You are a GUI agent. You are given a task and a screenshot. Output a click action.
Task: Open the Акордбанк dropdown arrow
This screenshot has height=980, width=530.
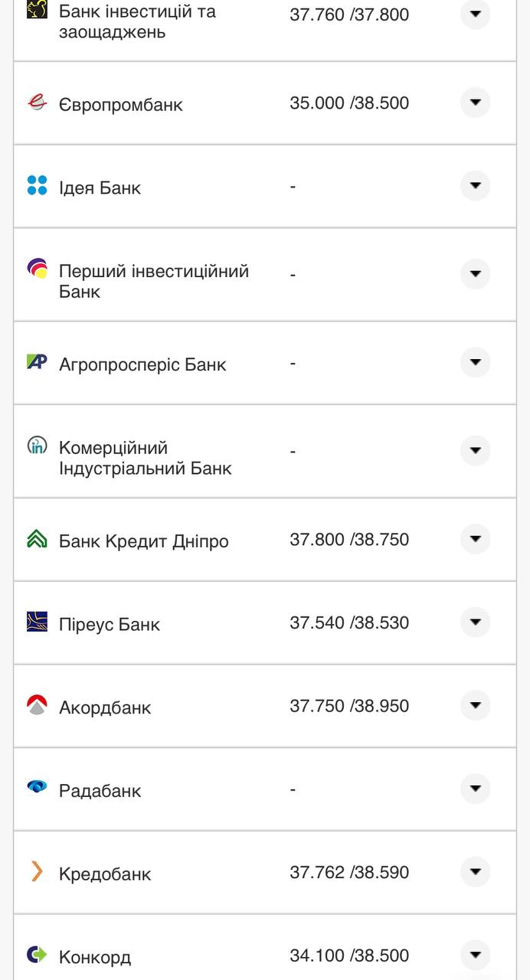(x=475, y=705)
